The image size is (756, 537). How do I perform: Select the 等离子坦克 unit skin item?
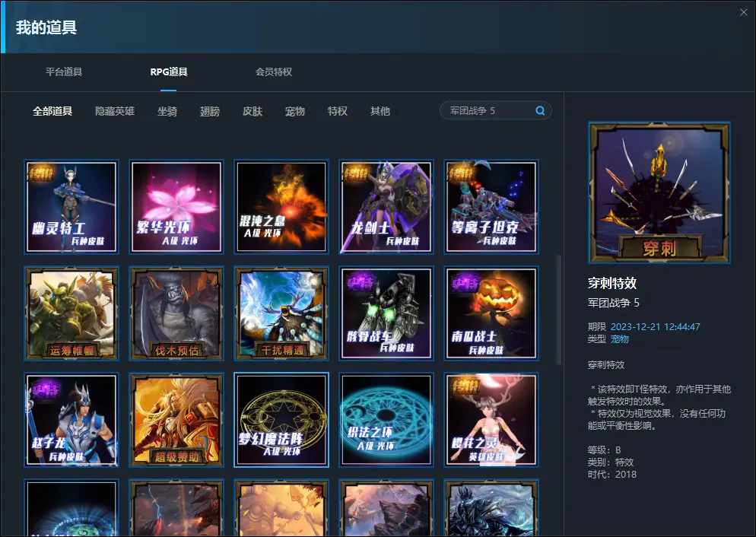491,207
